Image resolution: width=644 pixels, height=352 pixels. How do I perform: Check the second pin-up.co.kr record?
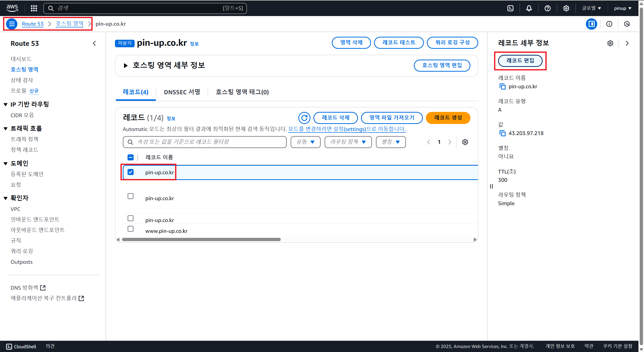131,196
